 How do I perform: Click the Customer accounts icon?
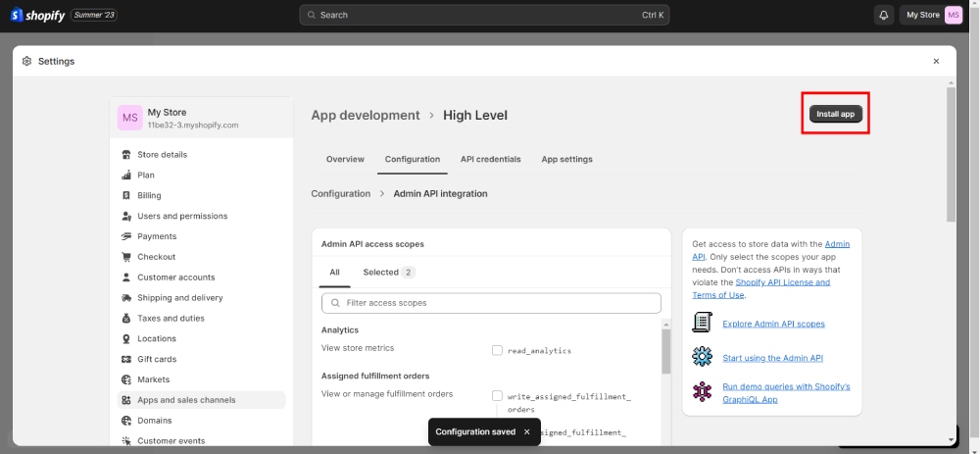[x=126, y=277]
